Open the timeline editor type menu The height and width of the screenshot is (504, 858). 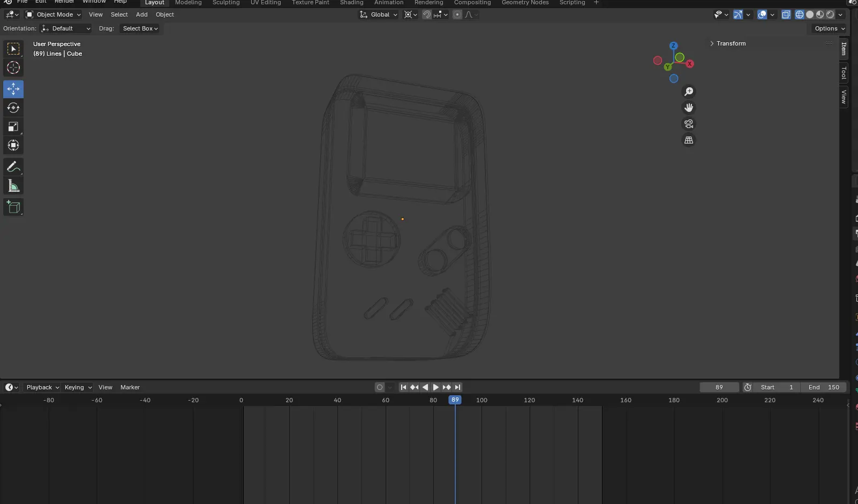(x=12, y=387)
